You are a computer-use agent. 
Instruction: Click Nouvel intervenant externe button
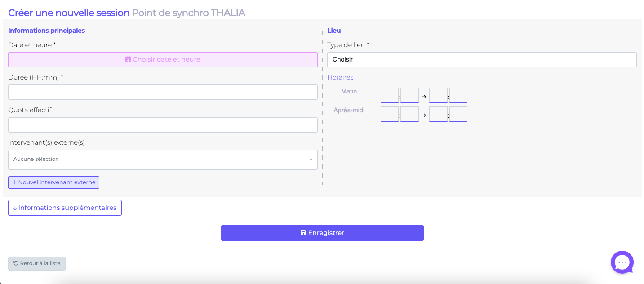click(x=53, y=182)
